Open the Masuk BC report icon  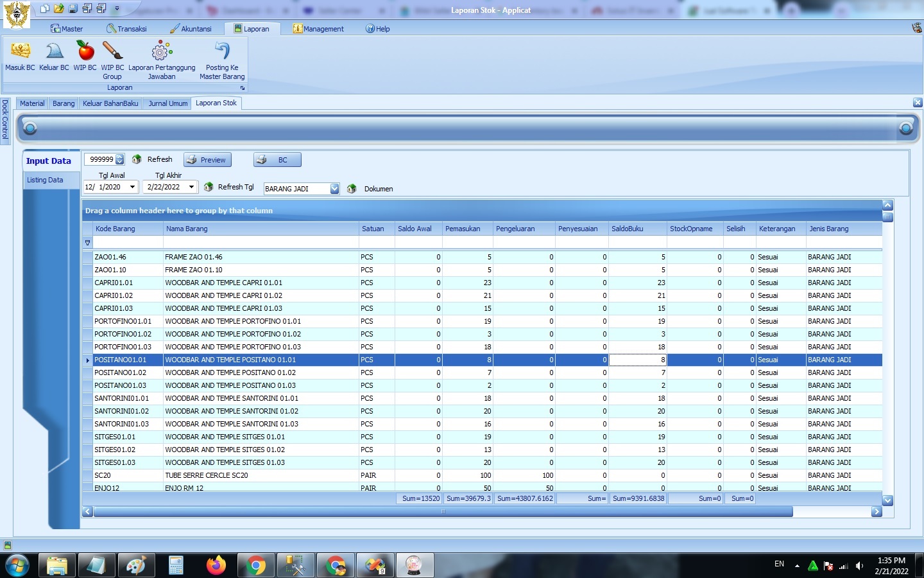pyautogui.click(x=20, y=51)
